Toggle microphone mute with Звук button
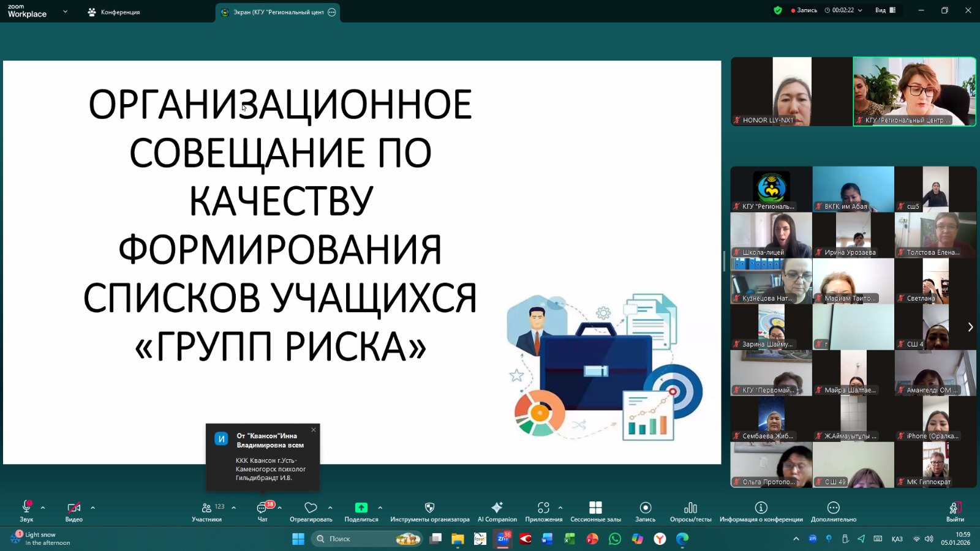This screenshot has height=551, width=980. (x=26, y=511)
